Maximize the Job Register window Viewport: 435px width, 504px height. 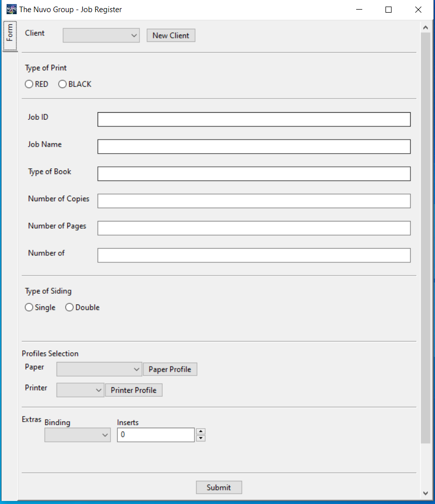click(x=389, y=10)
